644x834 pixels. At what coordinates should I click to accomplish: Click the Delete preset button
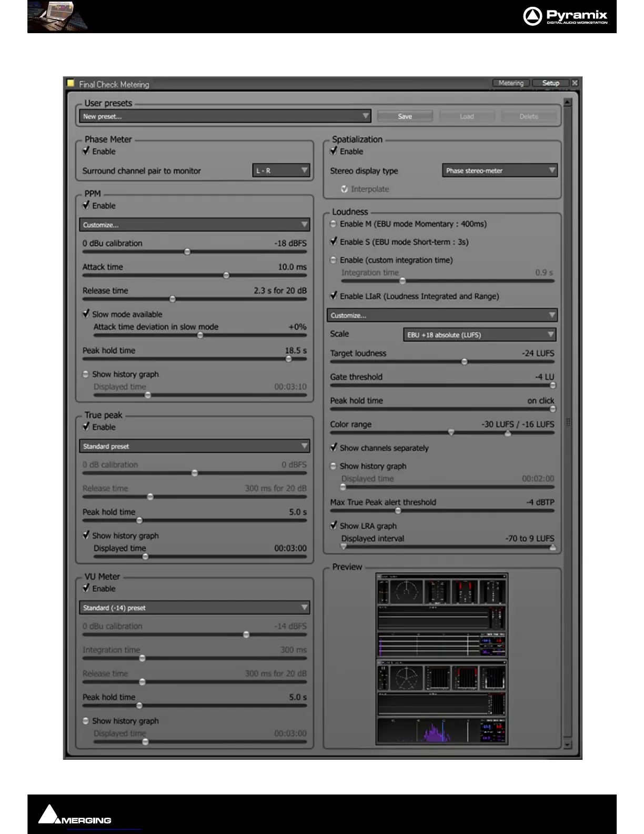pos(529,116)
